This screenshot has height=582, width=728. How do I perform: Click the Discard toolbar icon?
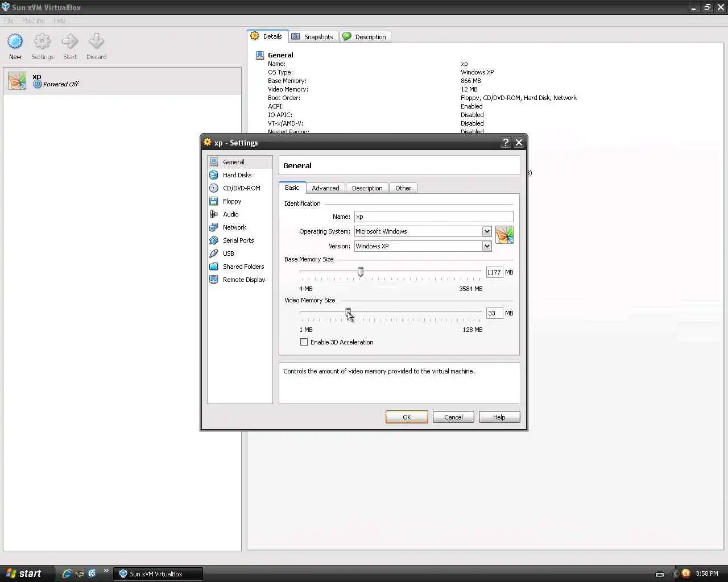96,41
